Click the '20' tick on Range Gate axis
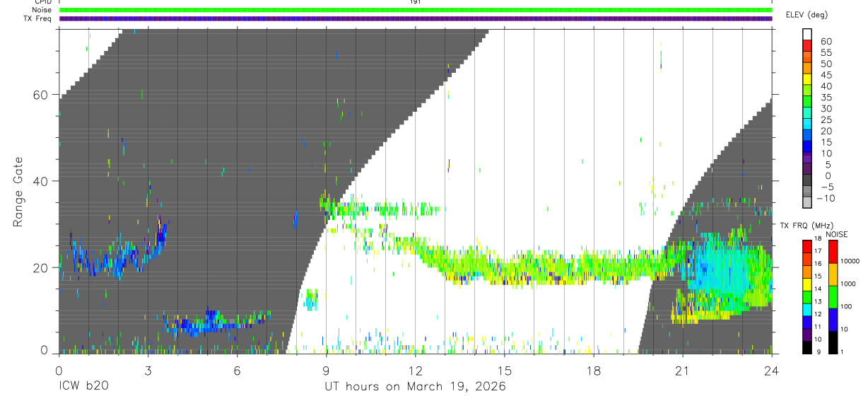 (x=41, y=268)
